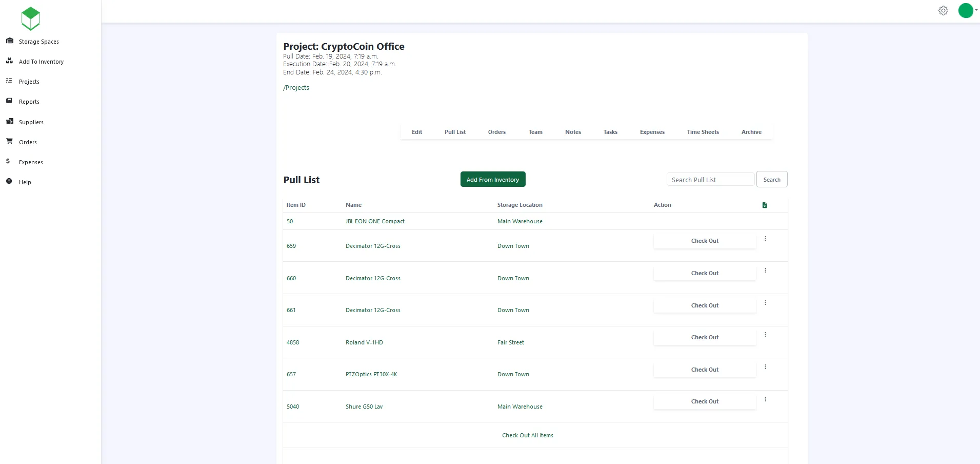Click inside the Search Pull List field
The height and width of the screenshot is (464, 980).
[x=710, y=179]
